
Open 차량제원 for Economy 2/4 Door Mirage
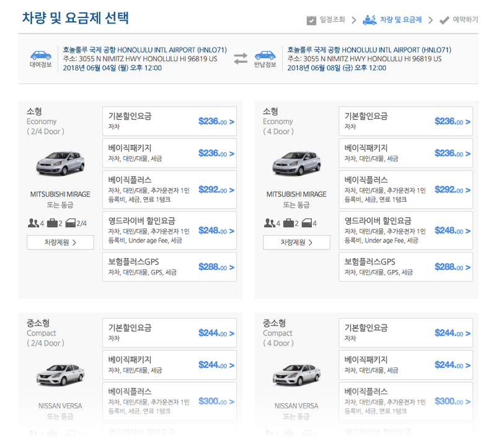60,242
